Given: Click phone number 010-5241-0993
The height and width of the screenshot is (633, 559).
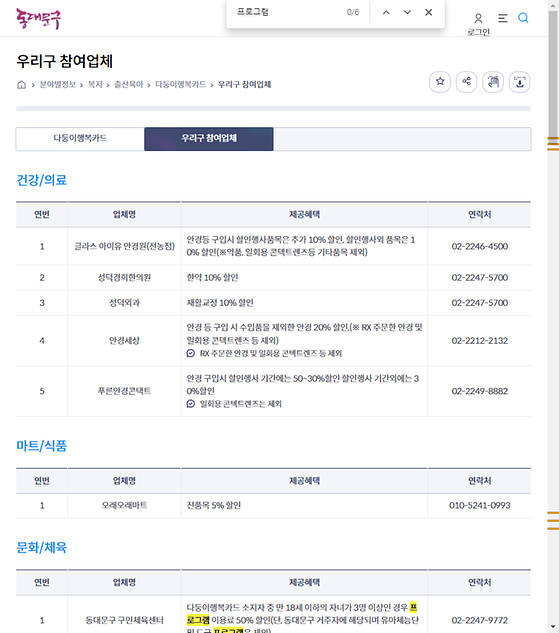Looking at the screenshot, I should (x=479, y=505).
